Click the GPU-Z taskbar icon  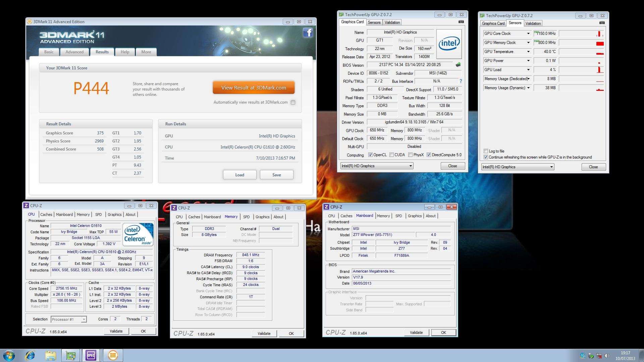pos(71,355)
